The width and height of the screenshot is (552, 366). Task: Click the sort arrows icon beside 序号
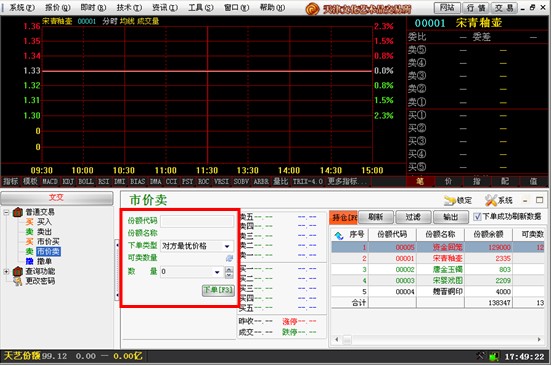(x=339, y=235)
